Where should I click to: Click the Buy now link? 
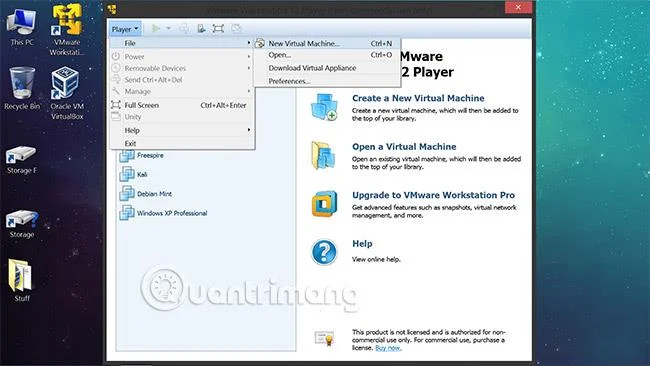(x=388, y=348)
